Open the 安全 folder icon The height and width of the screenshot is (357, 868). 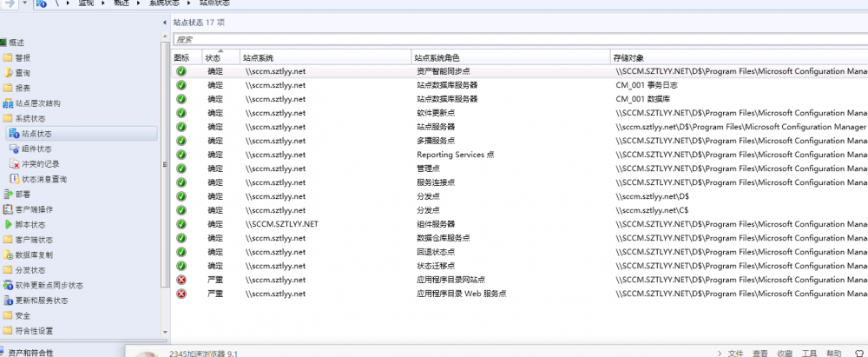pos(8,315)
